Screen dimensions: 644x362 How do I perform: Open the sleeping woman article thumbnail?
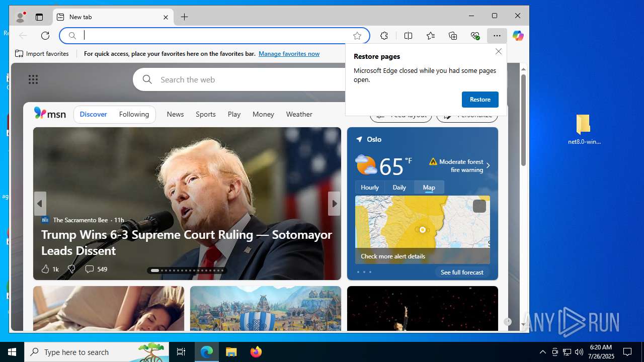(x=109, y=308)
